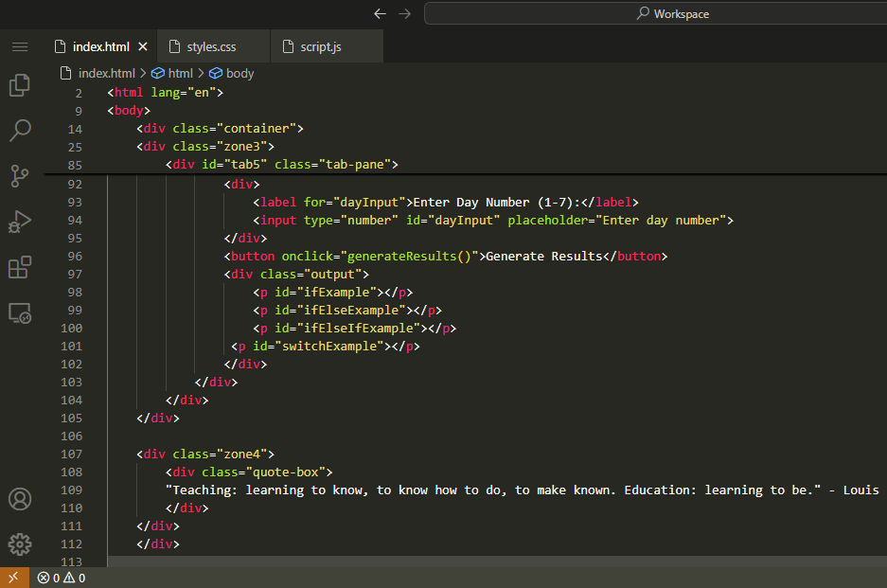Expand the body breadcrumb segment
The width and height of the screenshot is (887, 588).
pyautogui.click(x=231, y=73)
